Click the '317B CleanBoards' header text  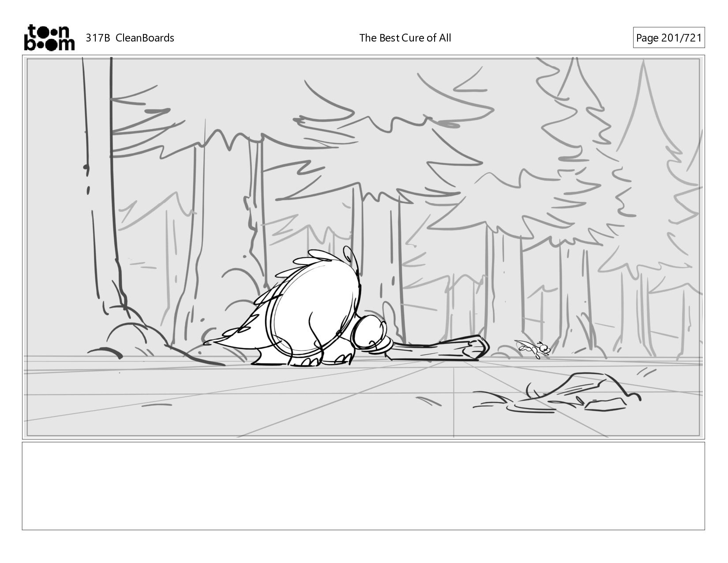(130, 38)
